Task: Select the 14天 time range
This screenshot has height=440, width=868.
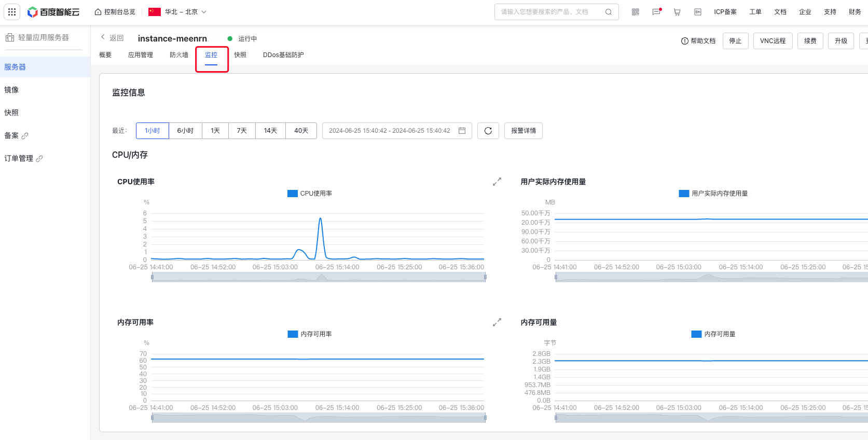Action: tap(270, 131)
